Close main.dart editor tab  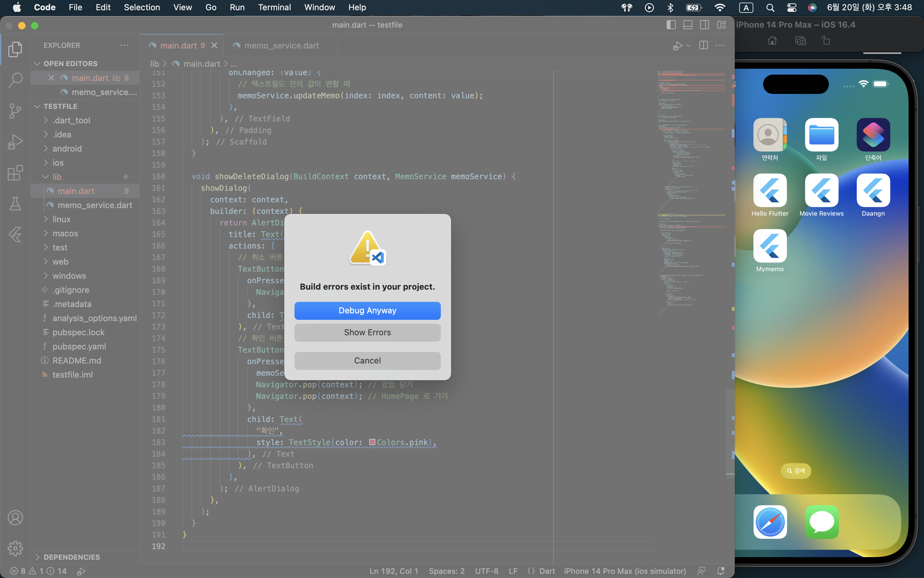point(214,46)
